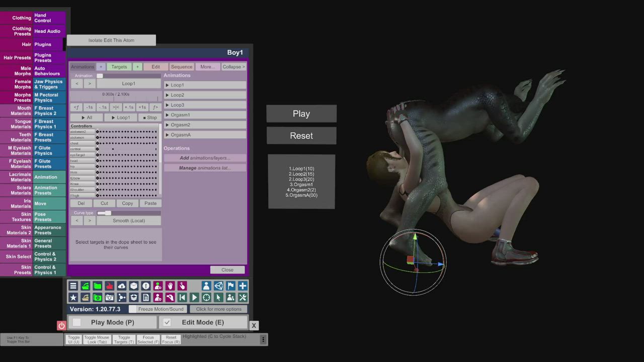The height and width of the screenshot is (362, 644).
Task: Check the Freeze Motion/Sound box
Action: tap(133, 309)
